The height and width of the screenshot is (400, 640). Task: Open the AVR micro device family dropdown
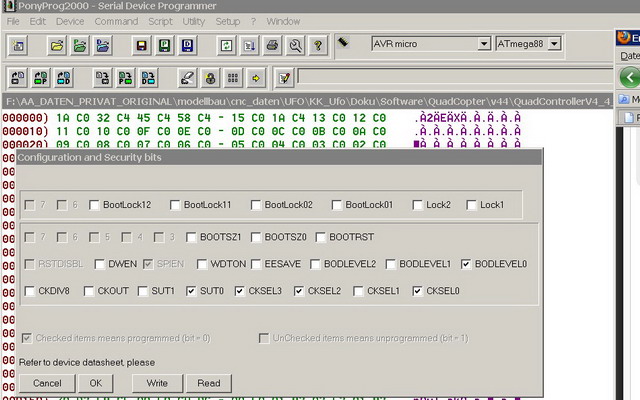(x=484, y=44)
